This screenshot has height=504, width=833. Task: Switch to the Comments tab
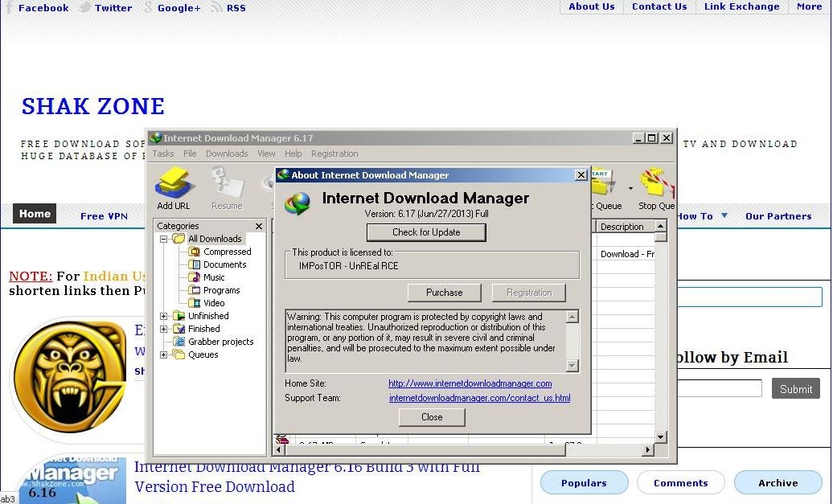pos(680,483)
